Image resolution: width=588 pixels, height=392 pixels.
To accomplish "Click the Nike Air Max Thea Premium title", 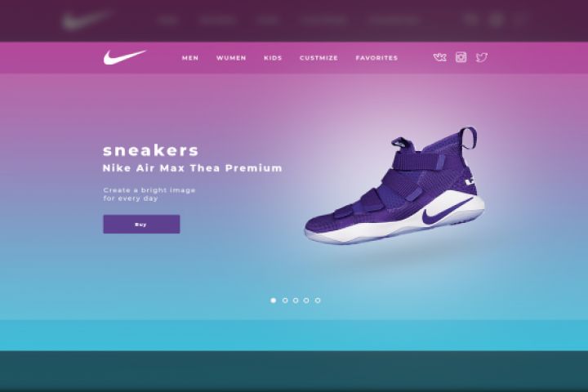I will coord(193,168).
